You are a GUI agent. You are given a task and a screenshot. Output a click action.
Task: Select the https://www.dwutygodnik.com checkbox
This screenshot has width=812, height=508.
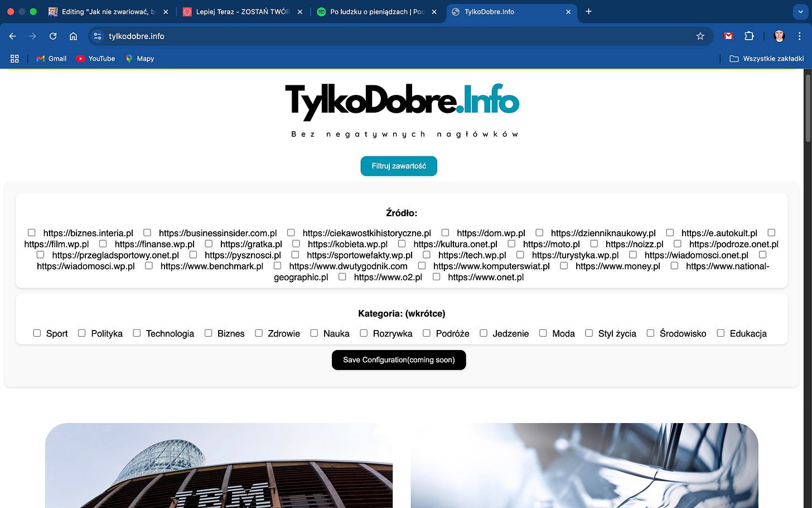click(277, 266)
